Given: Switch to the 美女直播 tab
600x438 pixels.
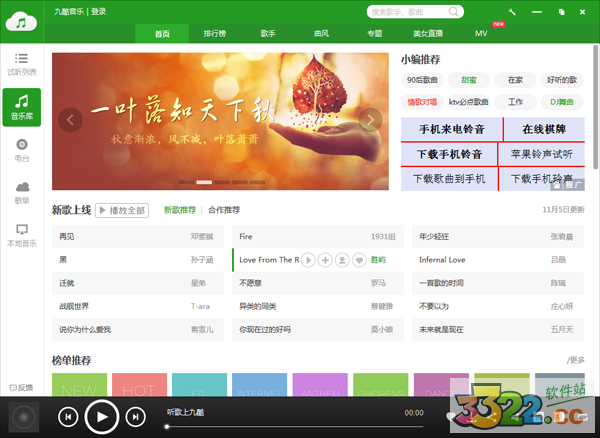Looking at the screenshot, I should 428,33.
